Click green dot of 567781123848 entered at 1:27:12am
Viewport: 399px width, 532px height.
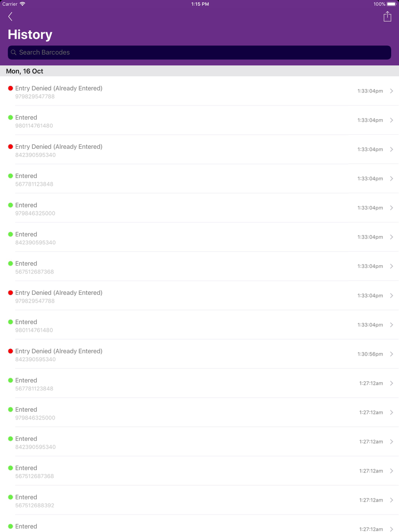point(10,380)
